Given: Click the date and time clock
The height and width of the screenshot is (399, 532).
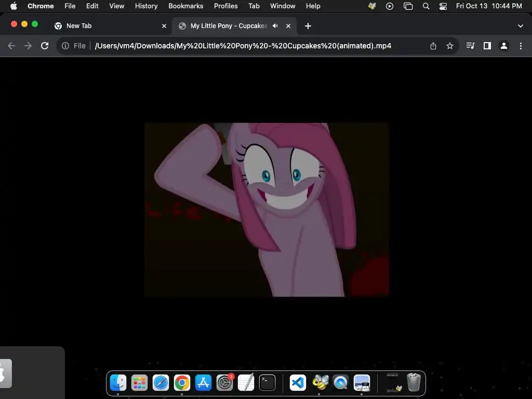Looking at the screenshot, I should 489,6.
